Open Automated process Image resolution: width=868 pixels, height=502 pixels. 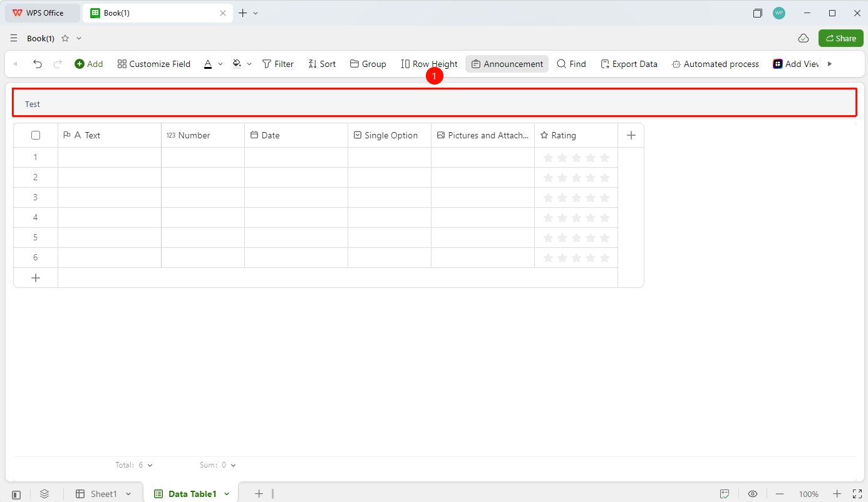(x=715, y=64)
